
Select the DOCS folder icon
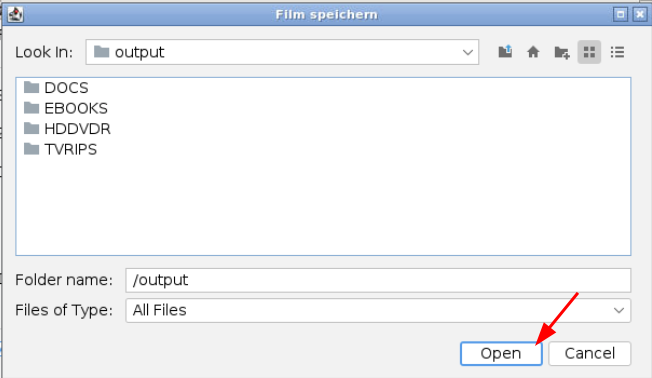click(x=31, y=87)
